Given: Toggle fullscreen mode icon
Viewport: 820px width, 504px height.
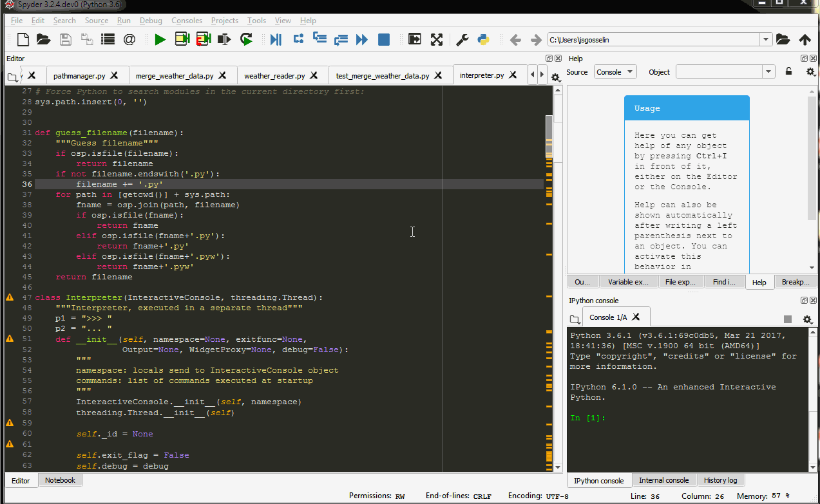Looking at the screenshot, I should (x=437, y=40).
